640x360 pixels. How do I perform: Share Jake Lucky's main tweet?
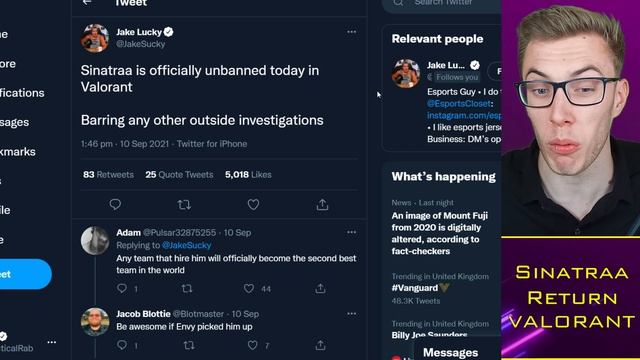point(322,204)
